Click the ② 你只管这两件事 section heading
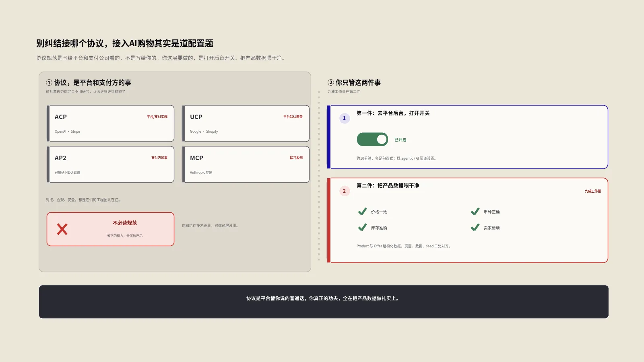 354,82
